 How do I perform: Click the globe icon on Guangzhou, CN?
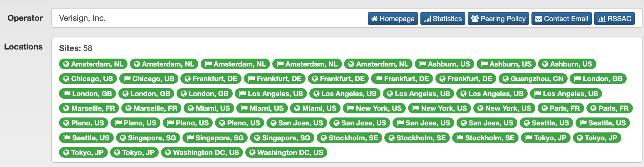point(506,79)
